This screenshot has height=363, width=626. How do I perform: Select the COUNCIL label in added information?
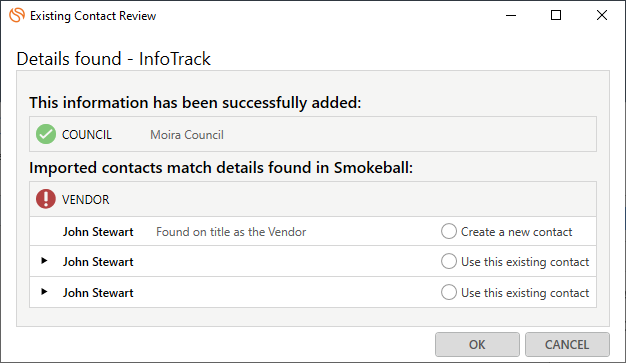pos(87,135)
